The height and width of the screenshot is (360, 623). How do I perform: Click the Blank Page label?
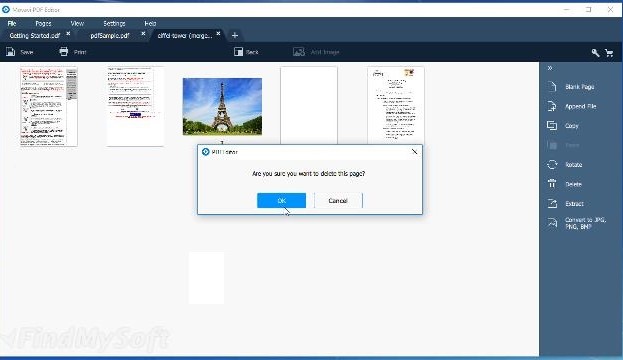580,87
